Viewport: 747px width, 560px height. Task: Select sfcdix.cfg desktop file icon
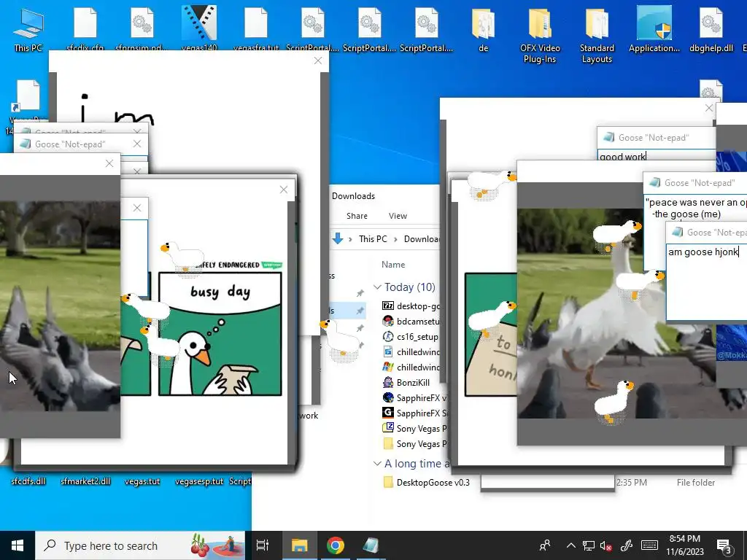point(85,28)
